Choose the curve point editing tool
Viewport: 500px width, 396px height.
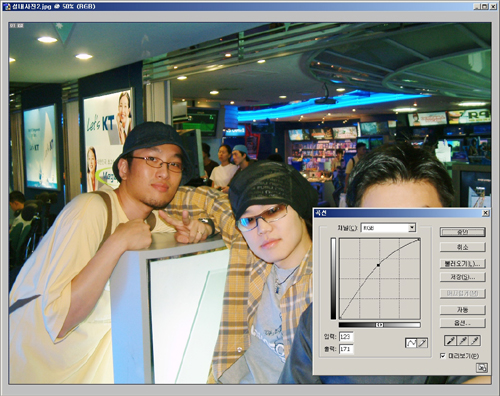pos(411,343)
